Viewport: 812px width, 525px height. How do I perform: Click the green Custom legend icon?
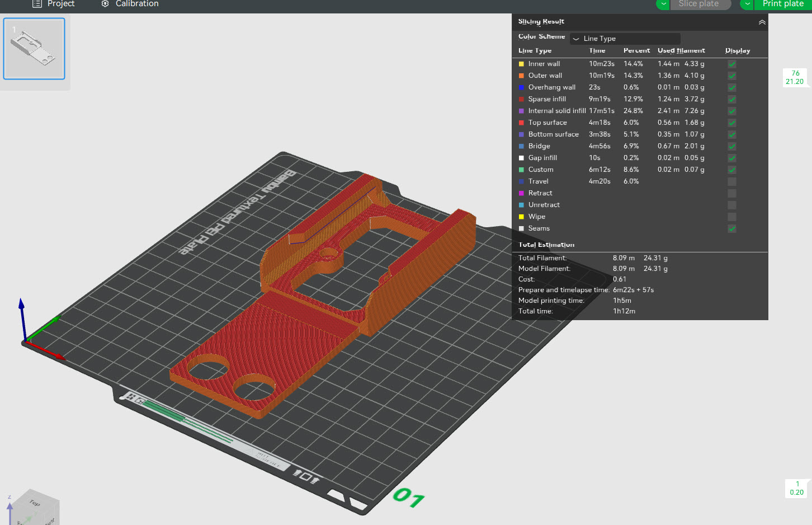point(521,170)
